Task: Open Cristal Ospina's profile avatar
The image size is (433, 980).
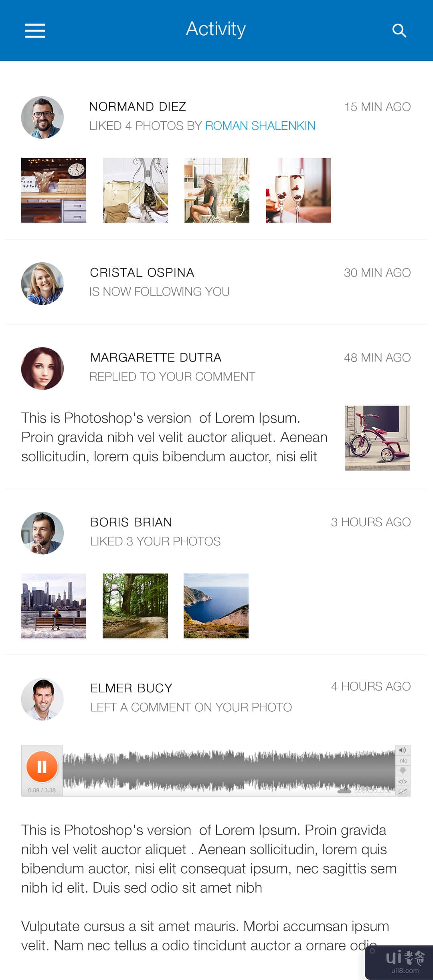Action: pyautogui.click(x=42, y=284)
